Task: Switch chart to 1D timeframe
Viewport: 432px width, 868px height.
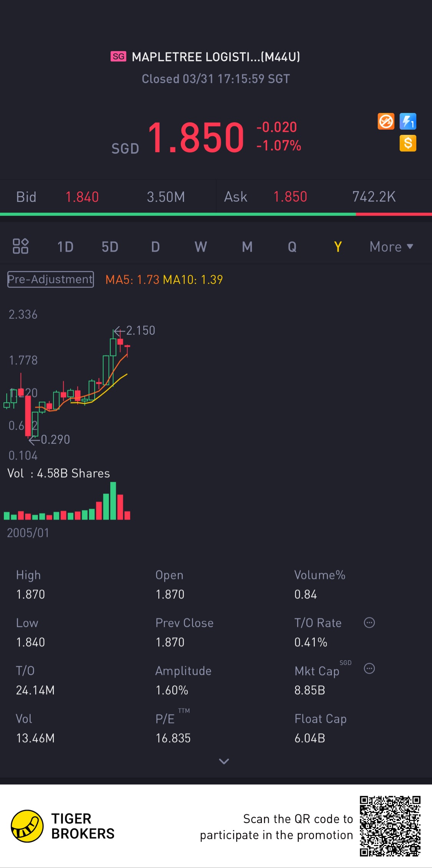Action: [x=65, y=247]
